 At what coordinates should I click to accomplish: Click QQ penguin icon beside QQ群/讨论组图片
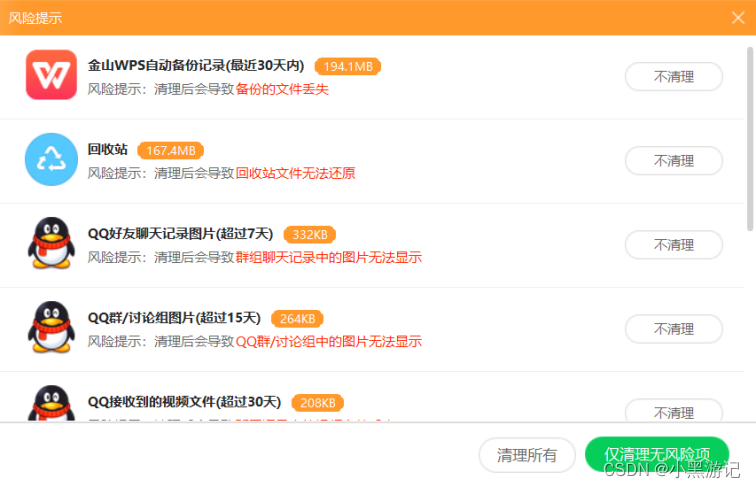(x=51, y=327)
